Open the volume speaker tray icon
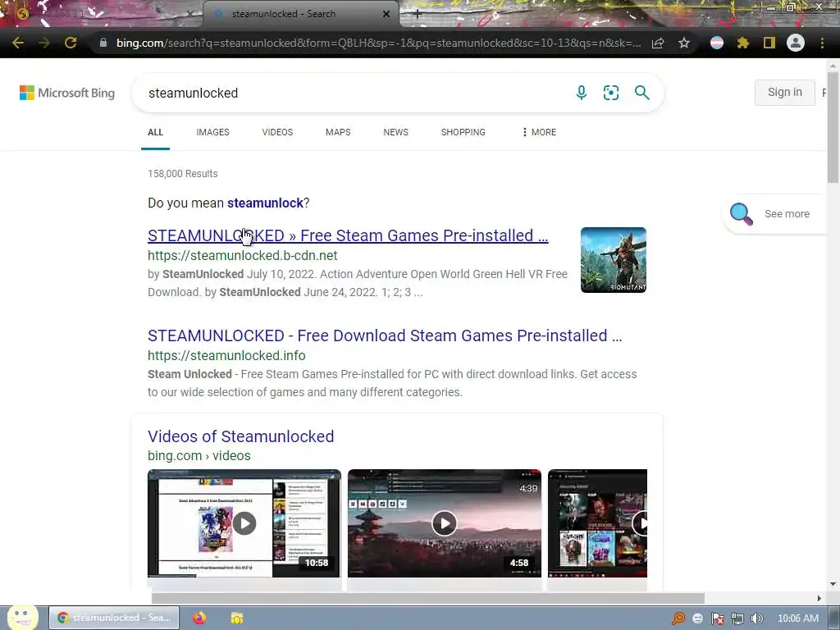The height and width of the screenshot is (630, 840). tap(757, 619)
